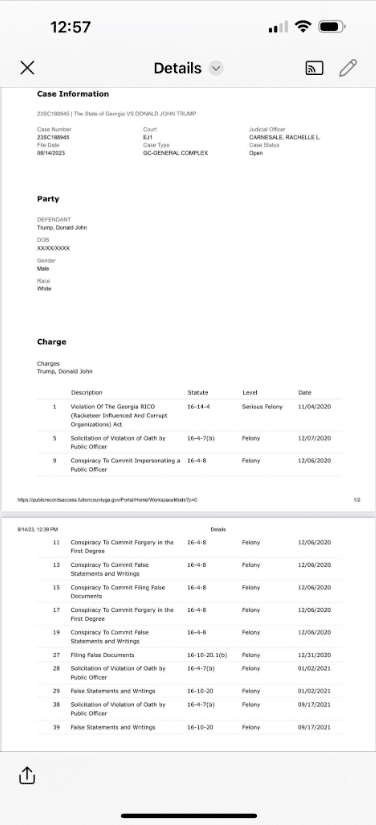The image size is (376, 825).
Task: Select the Party section heading
Action: point(48,199)
